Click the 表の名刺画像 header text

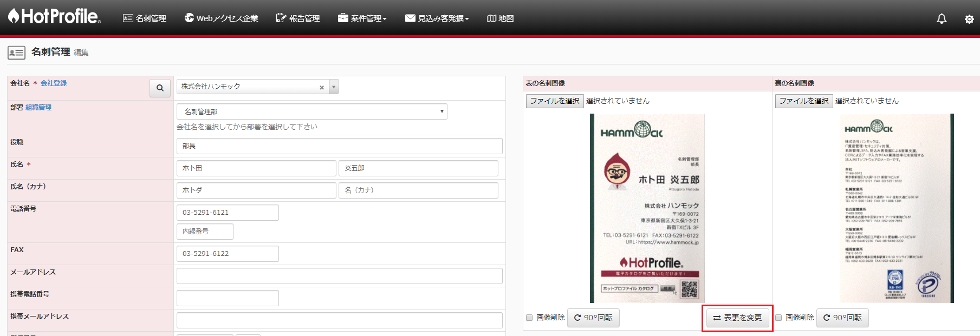(x=545, y=83)
